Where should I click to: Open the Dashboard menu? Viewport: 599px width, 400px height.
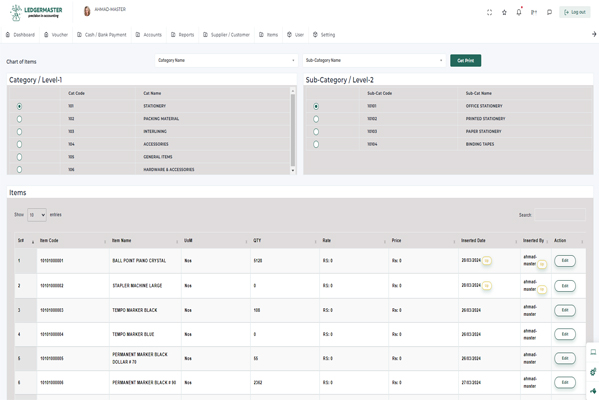(x=20, y=35)
